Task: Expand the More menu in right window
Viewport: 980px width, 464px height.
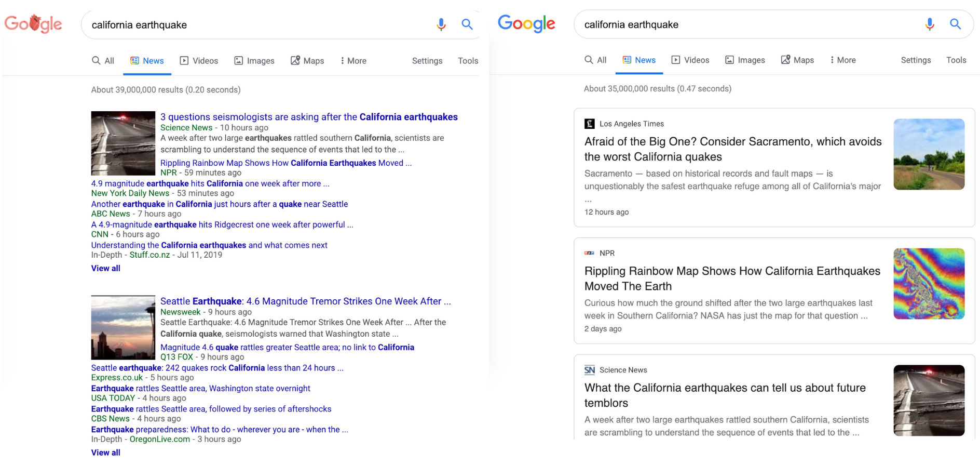Action: [x=843, y=60]
